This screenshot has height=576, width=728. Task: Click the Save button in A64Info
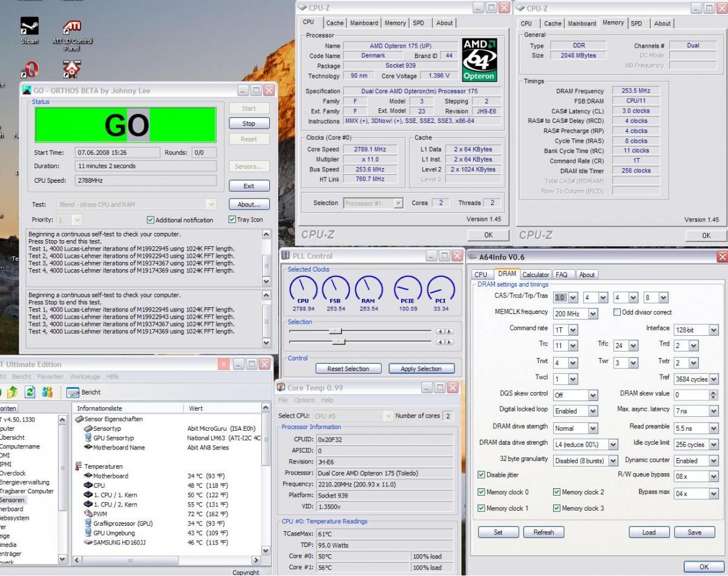pos(694,532)
